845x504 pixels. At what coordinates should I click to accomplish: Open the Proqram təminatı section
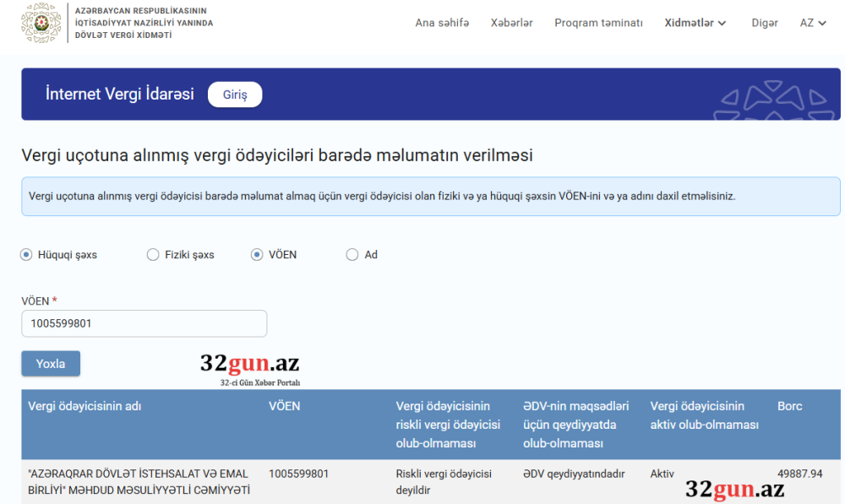click(598, 23)
